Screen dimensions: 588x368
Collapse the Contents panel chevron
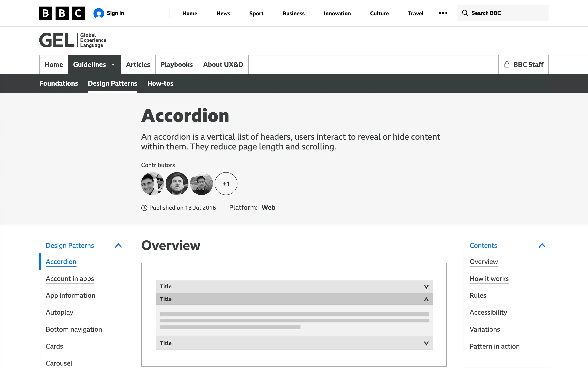pos(542,246)
